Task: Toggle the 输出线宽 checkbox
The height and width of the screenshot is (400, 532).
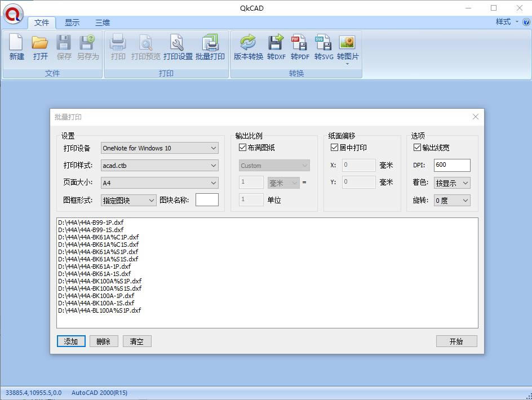Action: point(417,147)
